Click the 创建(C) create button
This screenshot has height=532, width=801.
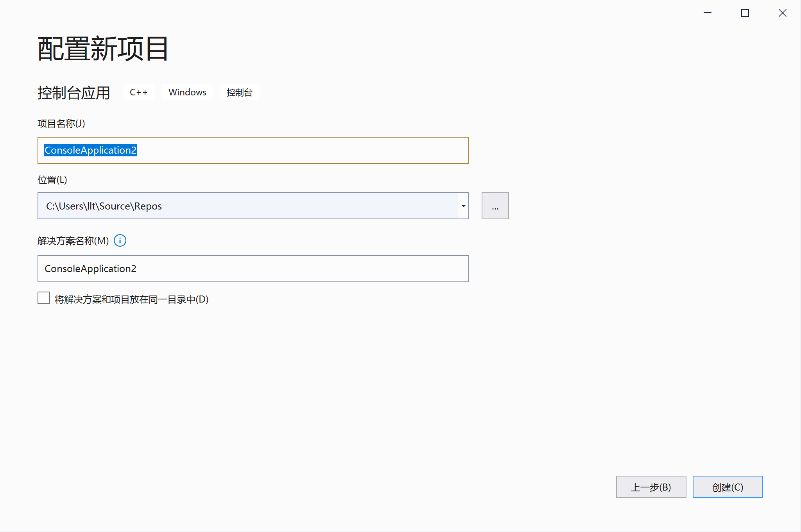(728, 487)
